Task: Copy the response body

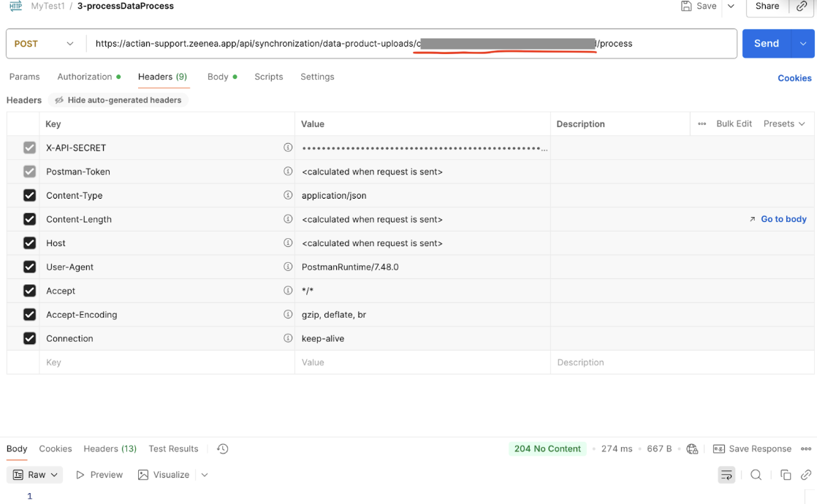Action: pos(786,475)
